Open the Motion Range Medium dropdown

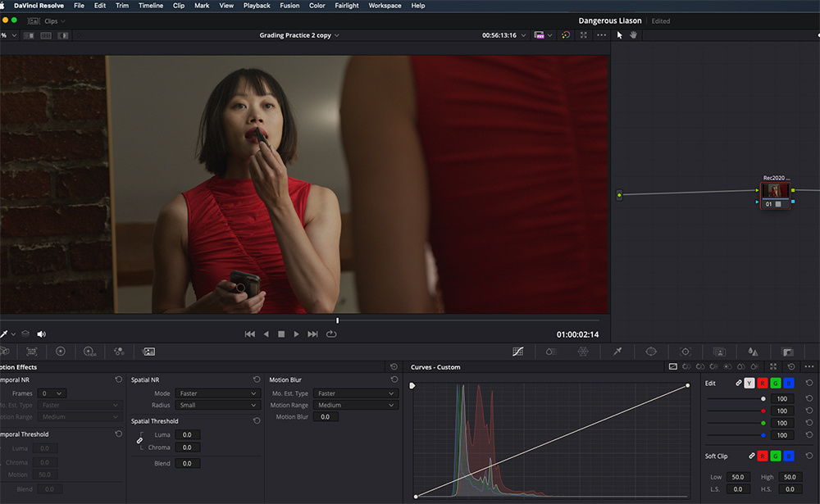click(x=356, y=405)
